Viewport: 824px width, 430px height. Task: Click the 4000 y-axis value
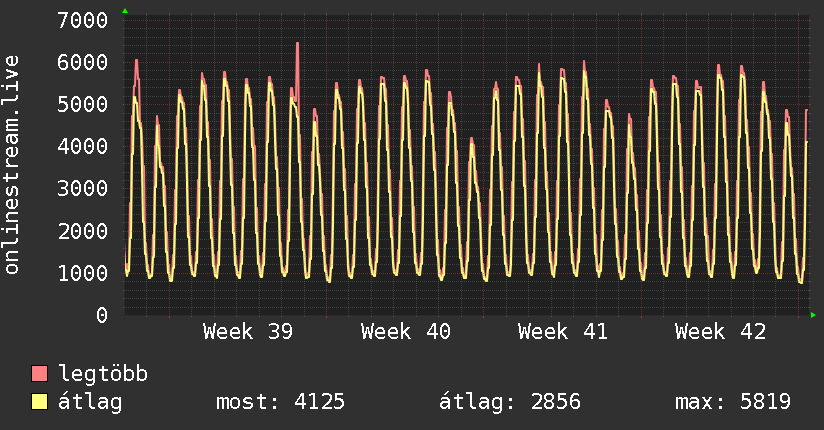[x=83, y=147]
